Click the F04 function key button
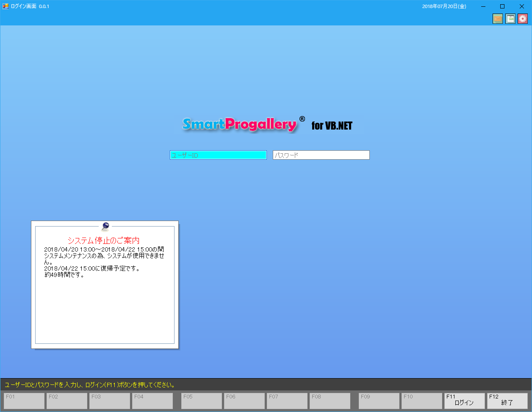The height and width of the screenshot is (412, 532). [x=152, y=401]
